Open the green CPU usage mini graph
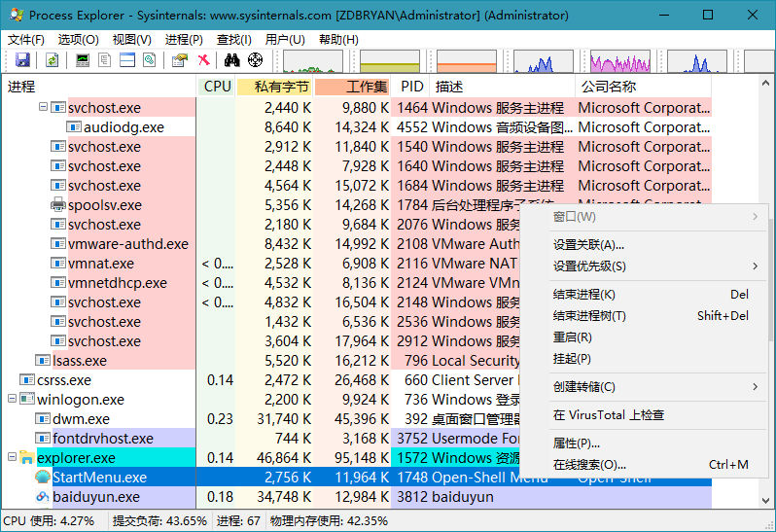776x532 pixels. point(313,61)
